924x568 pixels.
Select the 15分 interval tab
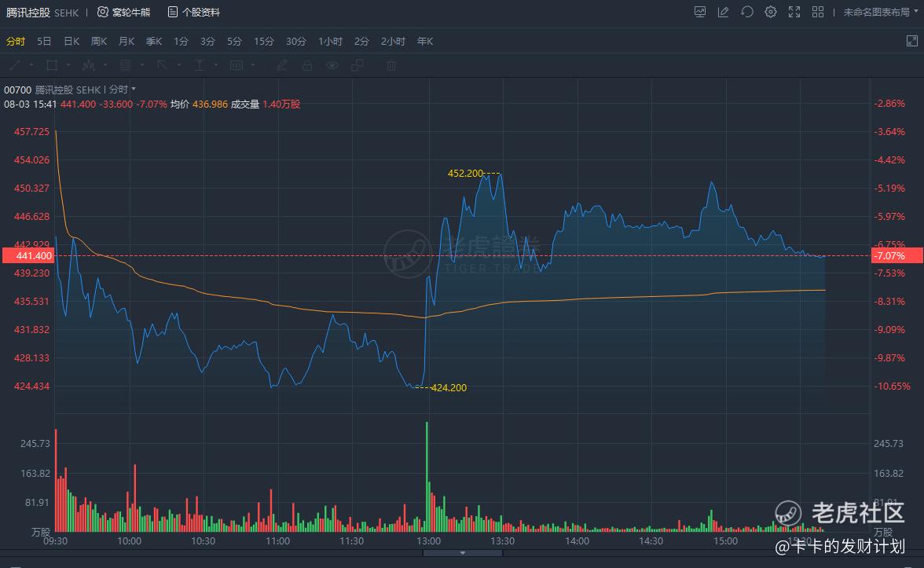point(263,41)
